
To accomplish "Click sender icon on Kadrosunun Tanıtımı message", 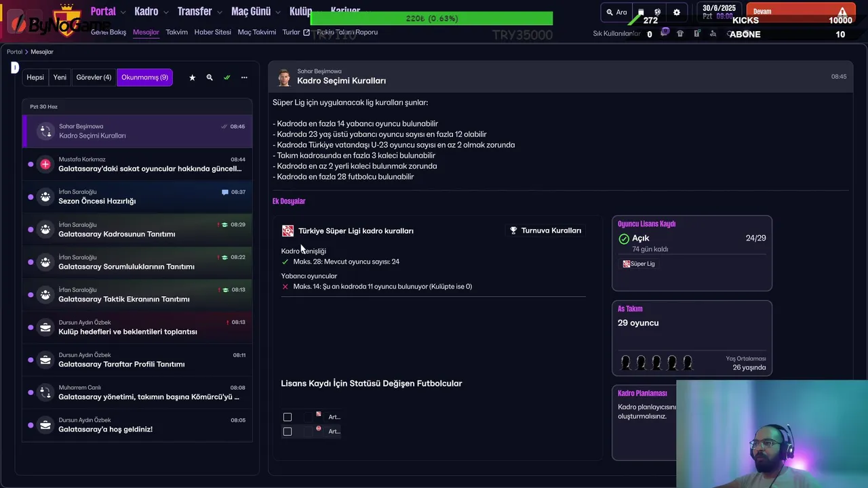I will 45,229.
